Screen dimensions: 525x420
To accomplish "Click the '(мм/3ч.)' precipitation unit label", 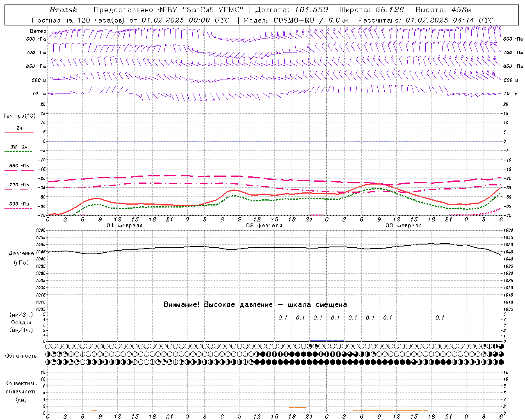I will pyautogui.click(x=21, y=315).
